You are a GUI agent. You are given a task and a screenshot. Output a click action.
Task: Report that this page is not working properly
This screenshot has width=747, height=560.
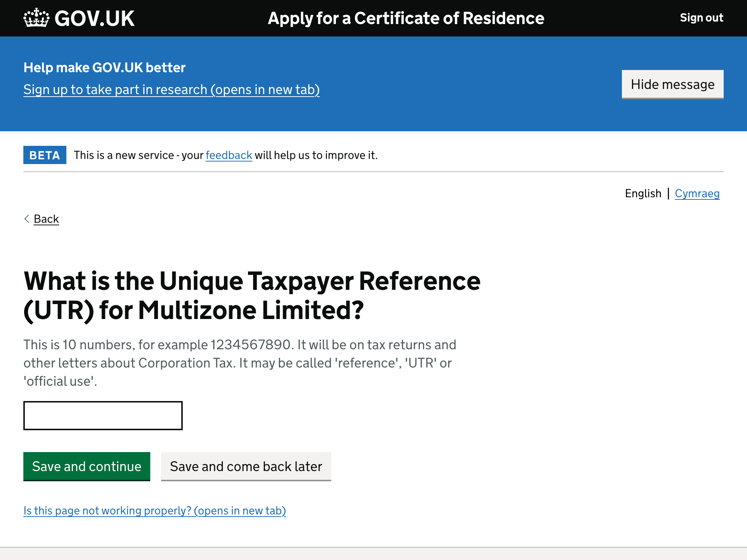[155, 510]
